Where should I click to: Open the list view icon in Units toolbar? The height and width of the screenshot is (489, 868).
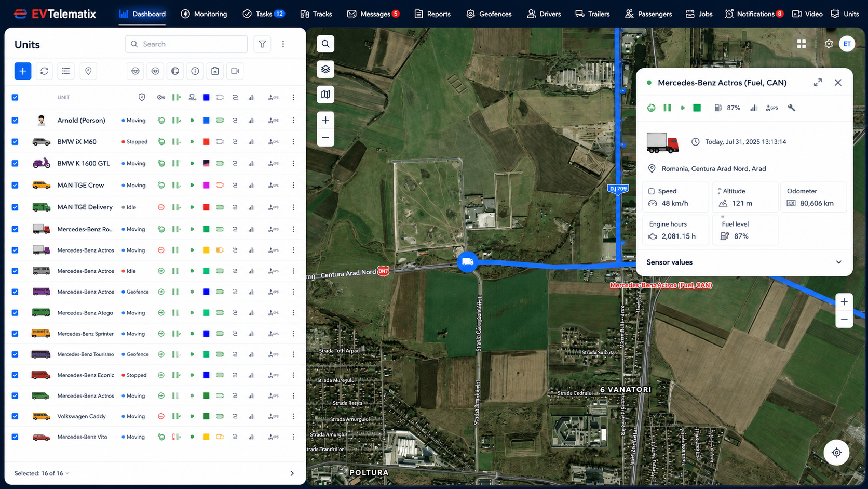[66, 71]
